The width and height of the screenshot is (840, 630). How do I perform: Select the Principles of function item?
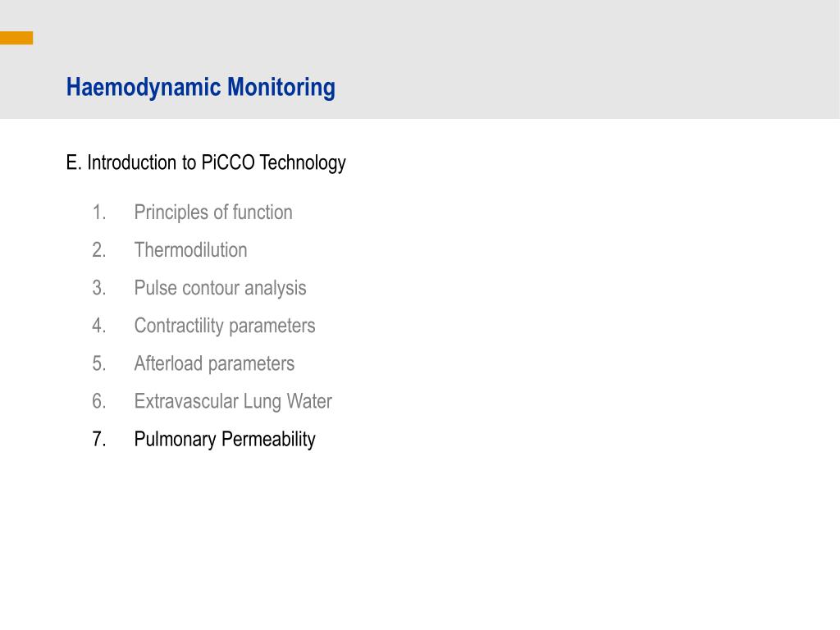[213, 212]
